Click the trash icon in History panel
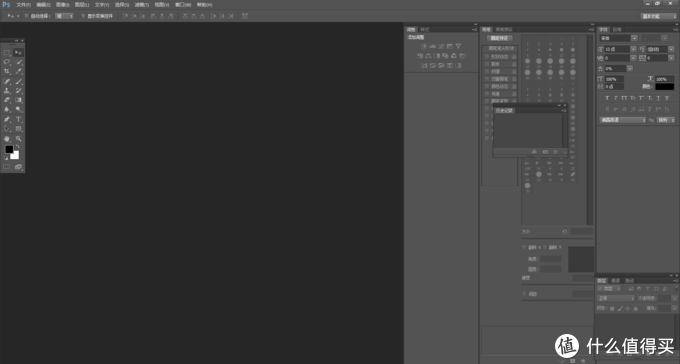The width and height of the screenshot is (680, 364). (556, 152)
